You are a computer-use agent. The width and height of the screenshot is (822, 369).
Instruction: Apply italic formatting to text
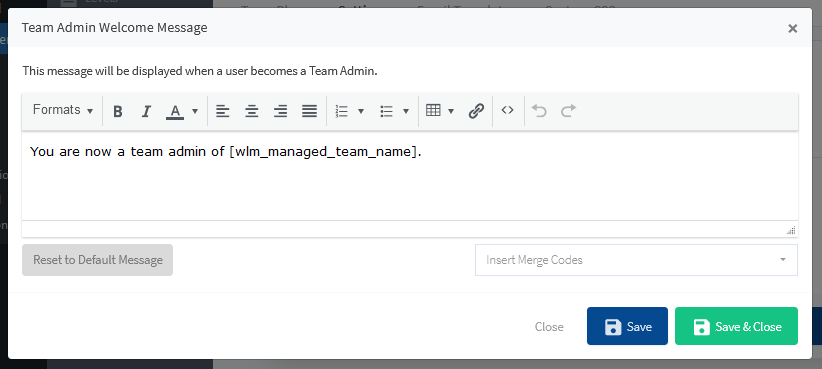[146, 111]
